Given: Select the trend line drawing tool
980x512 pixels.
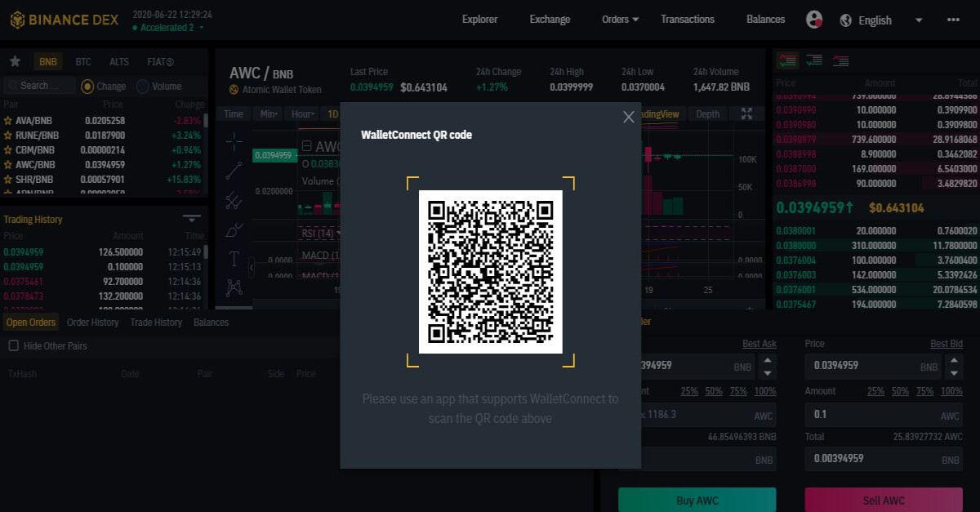Looking at the screenshot, I should click(x=234, y=170).
